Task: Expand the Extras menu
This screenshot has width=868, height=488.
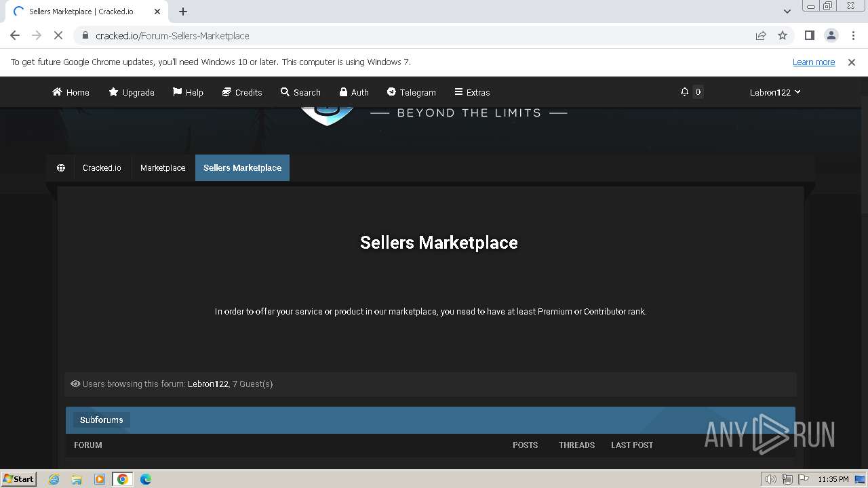Action: click(x=472, y=92)
